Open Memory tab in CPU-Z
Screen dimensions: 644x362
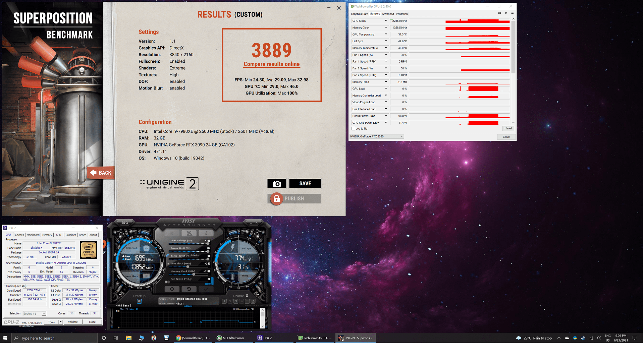pos(47,235)
